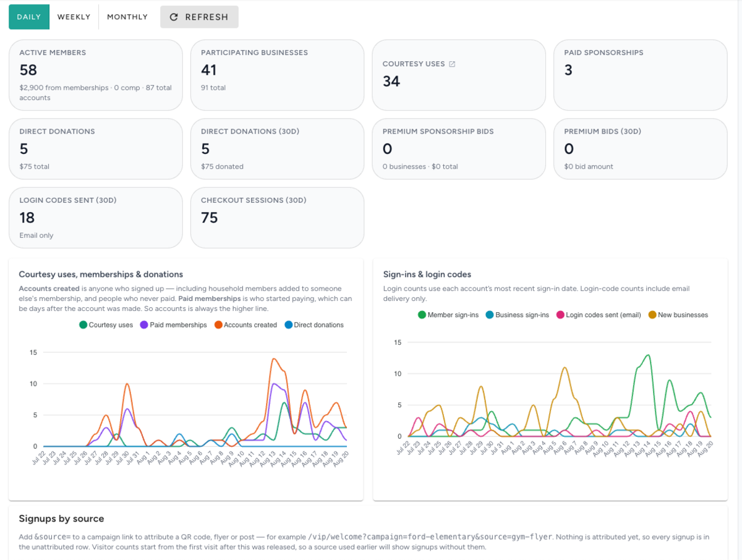Click the Refresh button
This screenshot has width=742, height=560.
coord(199,17)
